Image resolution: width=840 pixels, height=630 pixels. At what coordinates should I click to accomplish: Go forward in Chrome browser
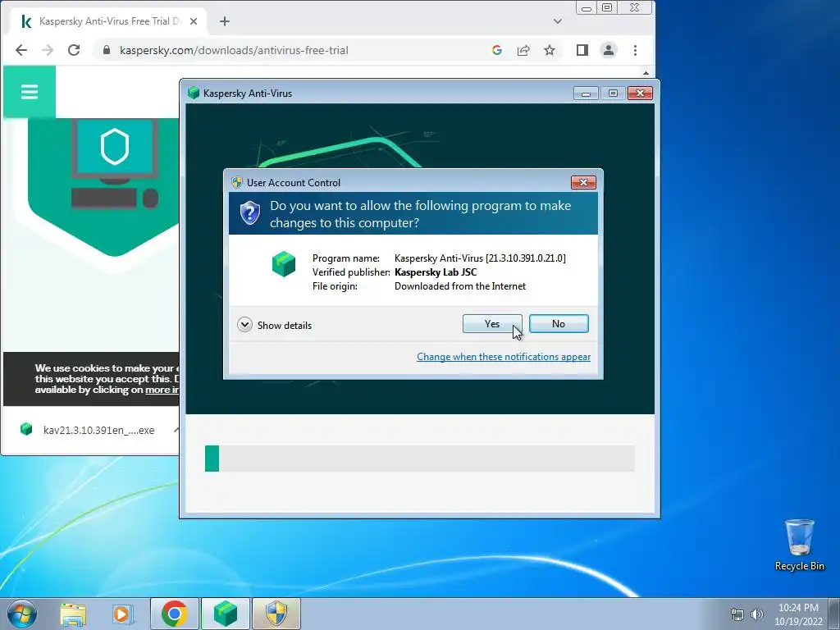point(48,50)
